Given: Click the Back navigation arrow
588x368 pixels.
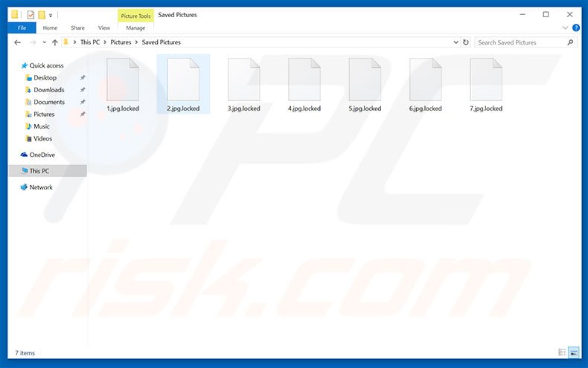Looking at the screenshot, I should [18, 42].
